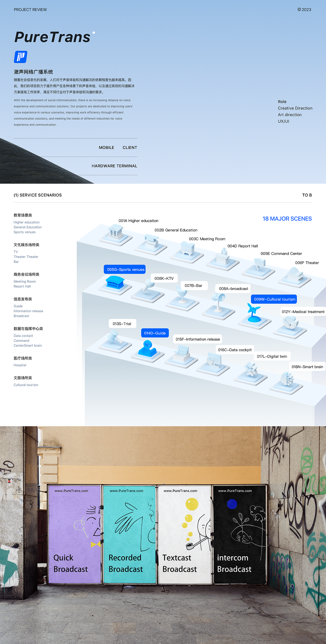
Task: Select the General Education books icon
Action: click(151, 244)
